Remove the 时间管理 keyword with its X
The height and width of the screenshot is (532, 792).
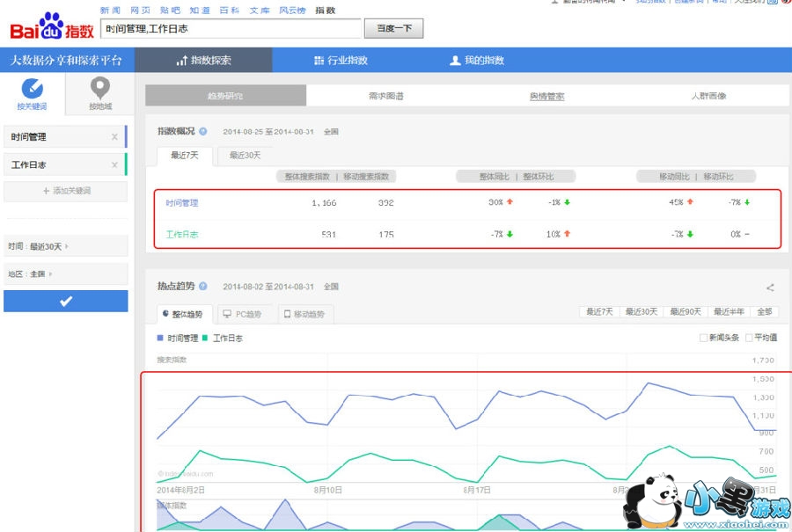click(x=114, y=137)
